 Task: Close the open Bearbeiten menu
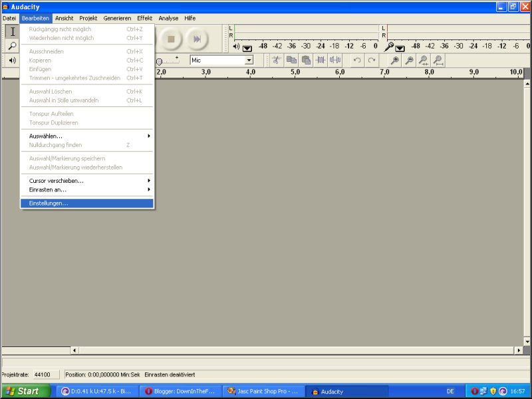pos(35,19)
